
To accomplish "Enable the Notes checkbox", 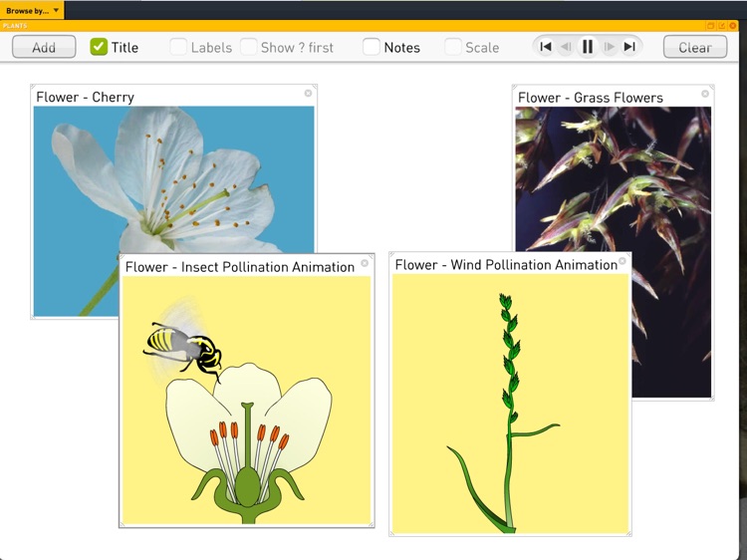I will [x=372, y=47].
